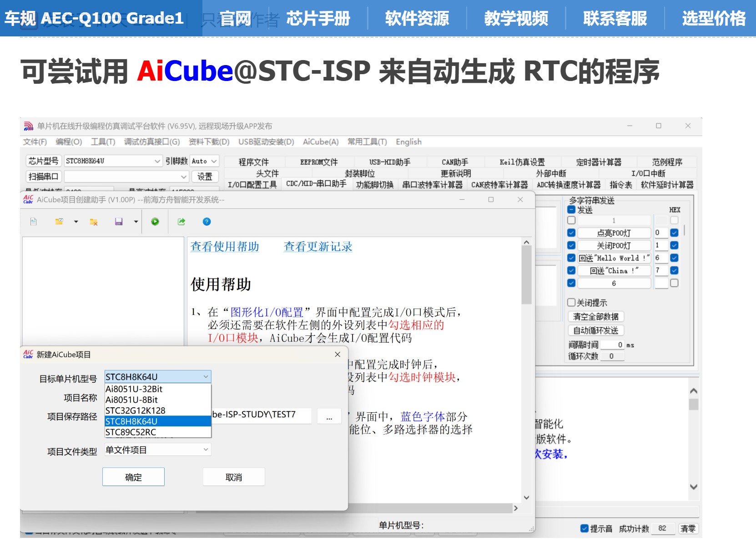Click the 清零 counter button
The image size is (756, 547).
tap(688, 528)
